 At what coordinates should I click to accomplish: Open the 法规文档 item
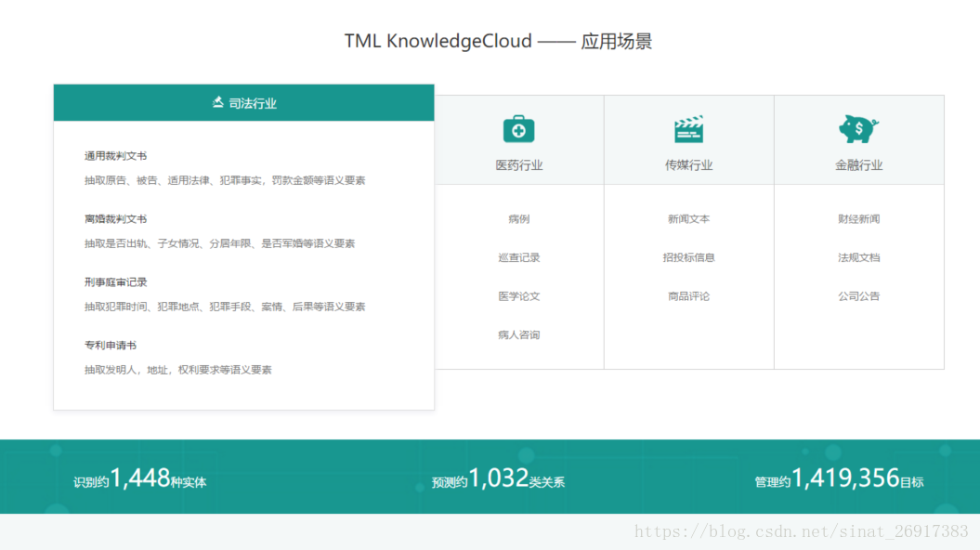[x=858, y=257]
